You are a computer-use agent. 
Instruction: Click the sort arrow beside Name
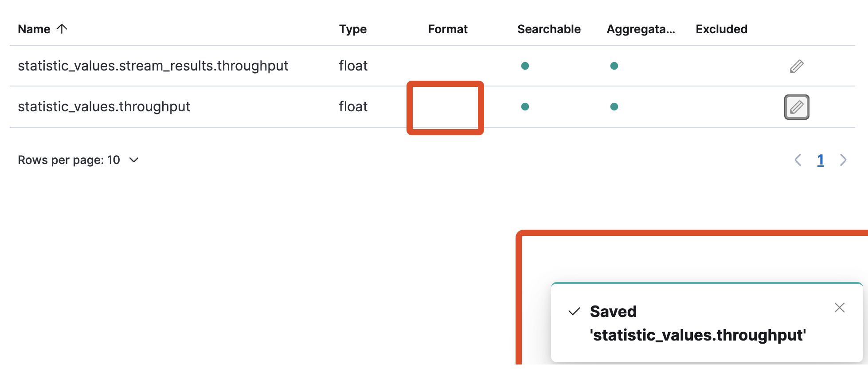pos(62,29)
